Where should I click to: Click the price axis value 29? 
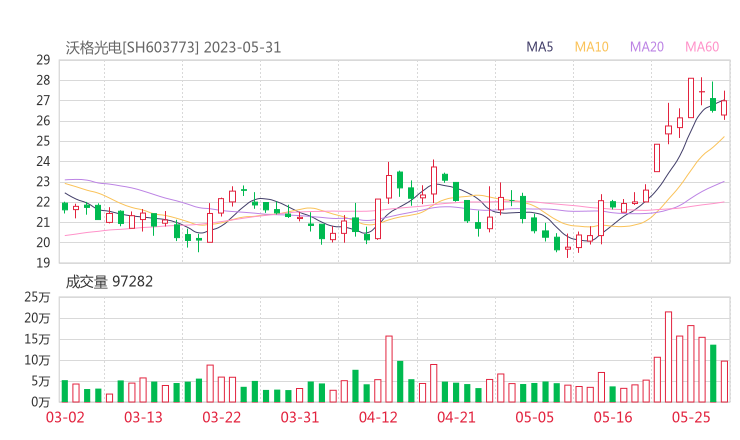tap(43, 60)
